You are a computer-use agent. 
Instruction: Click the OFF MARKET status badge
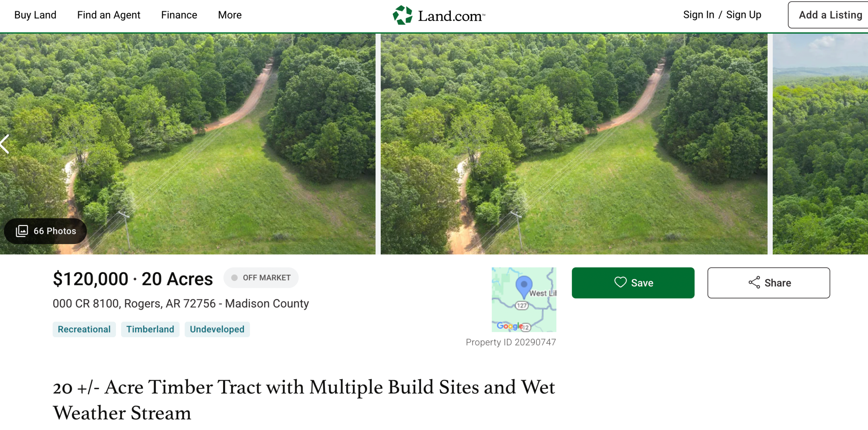261,278
